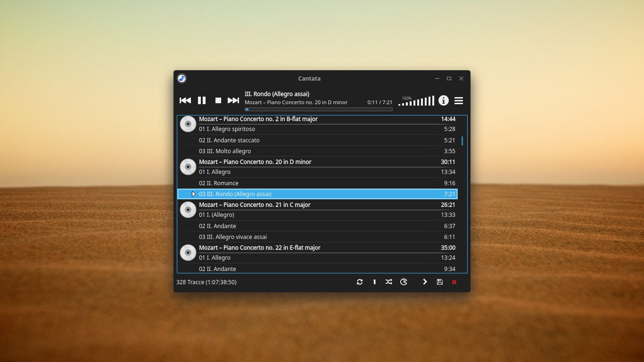Screen dimensions: 644x362
Task: Toggle shuffle (random) playback
Action: coord(389,282)
